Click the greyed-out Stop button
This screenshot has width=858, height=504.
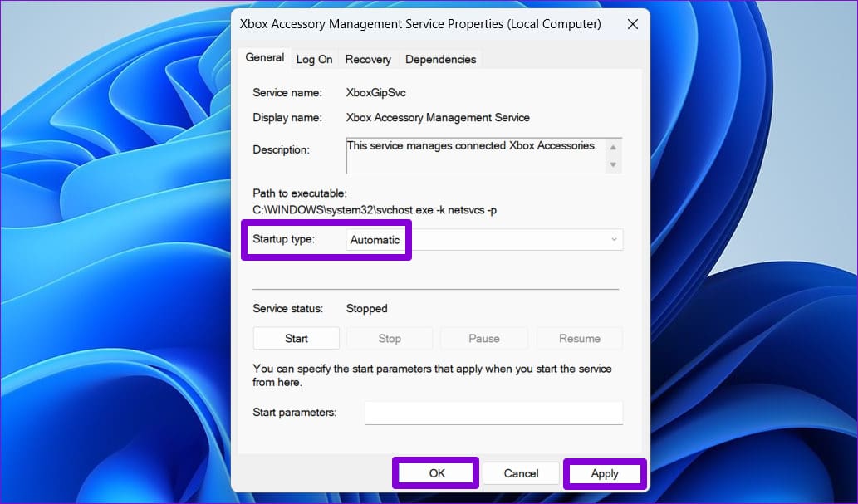click(x=390, y=338)
